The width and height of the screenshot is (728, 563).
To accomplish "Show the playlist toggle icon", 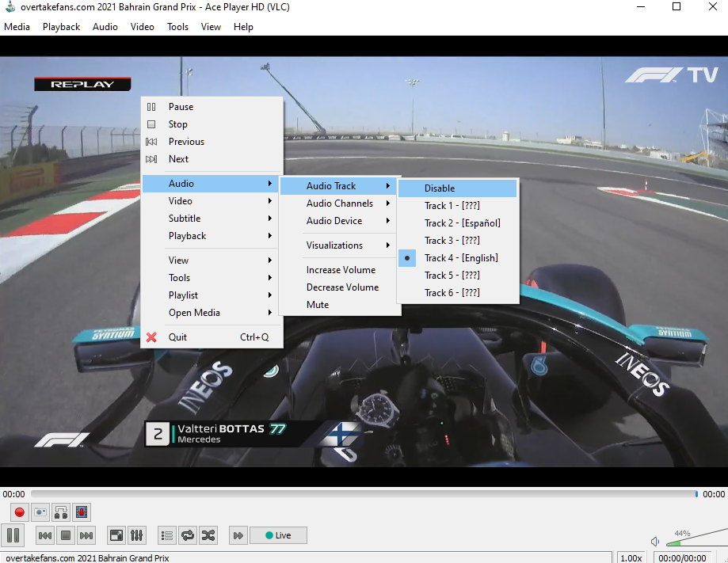I will pos(167,535).
